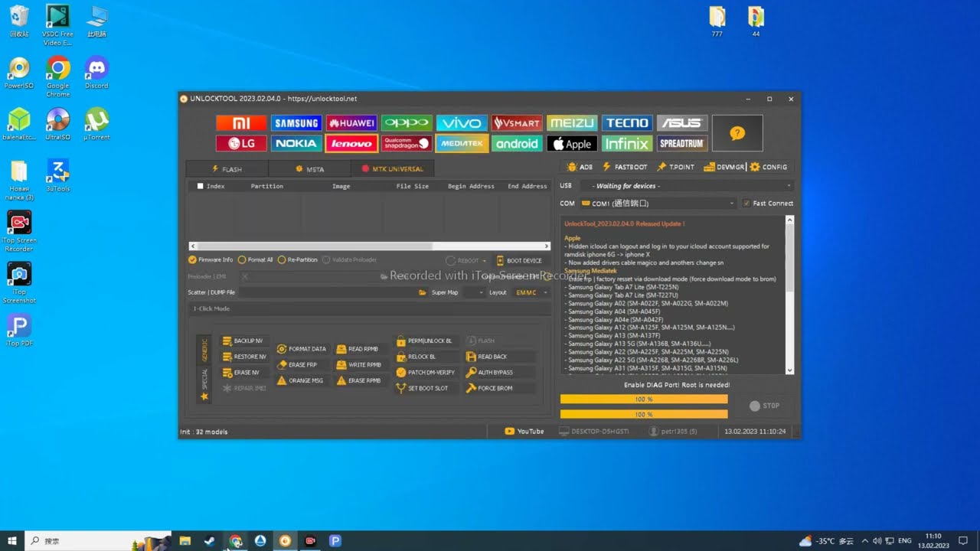Select the Tecno brand tile
Image resolution: width=980 pixels, height=551 pixels.
[627, 123]
